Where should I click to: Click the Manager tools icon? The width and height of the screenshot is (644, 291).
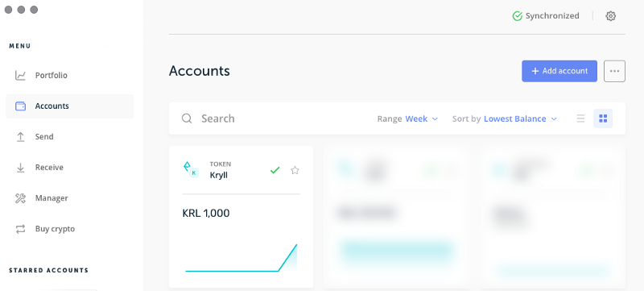(x=20, y=198)
